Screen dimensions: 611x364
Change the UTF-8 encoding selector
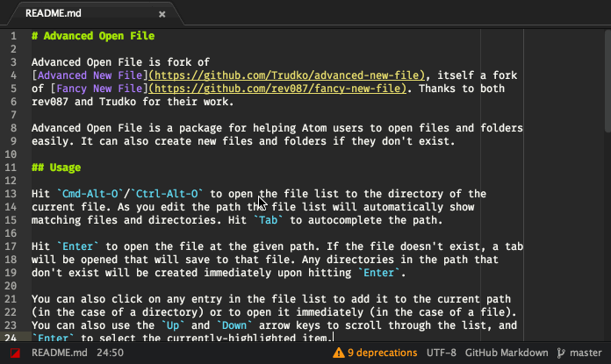(x=441, y=353)
